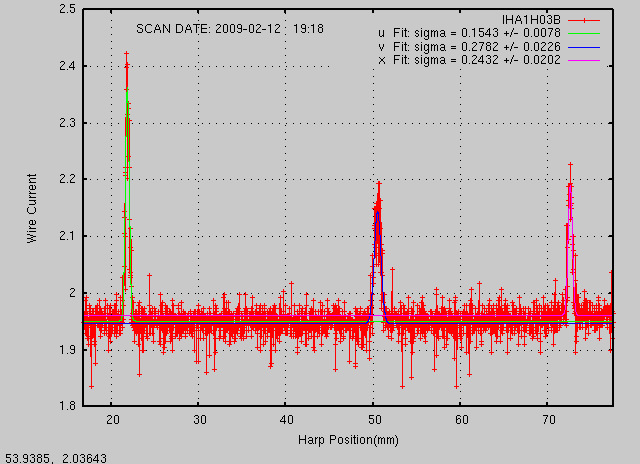
Task: Click the Wire Current axis label
Action: coord(32,209)
